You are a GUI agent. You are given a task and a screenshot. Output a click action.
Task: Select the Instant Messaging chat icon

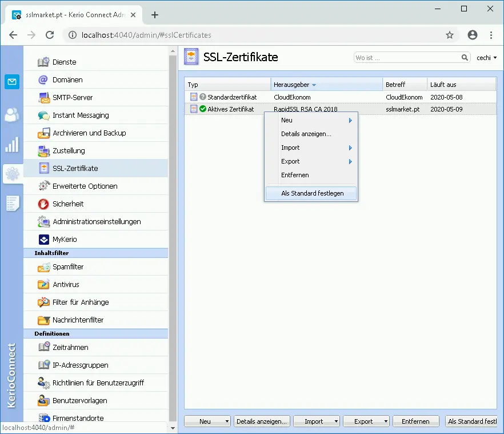click(43, 115)
